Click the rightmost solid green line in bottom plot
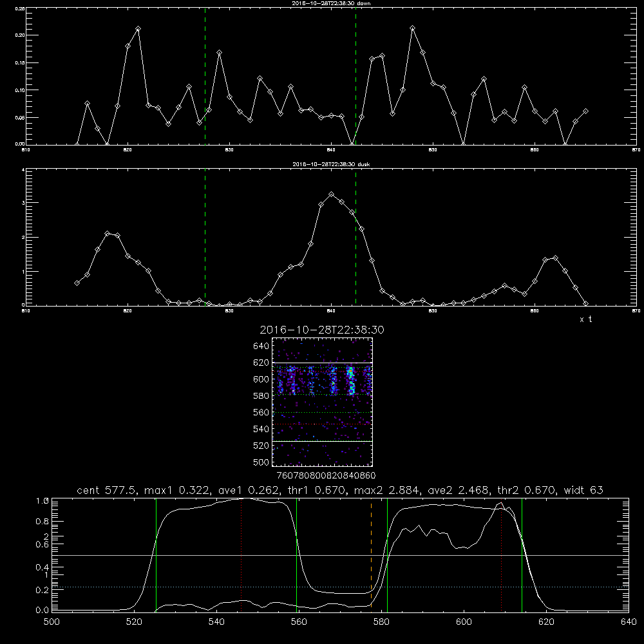This screenshot has width=644, height=644. [x=522, y=554]
